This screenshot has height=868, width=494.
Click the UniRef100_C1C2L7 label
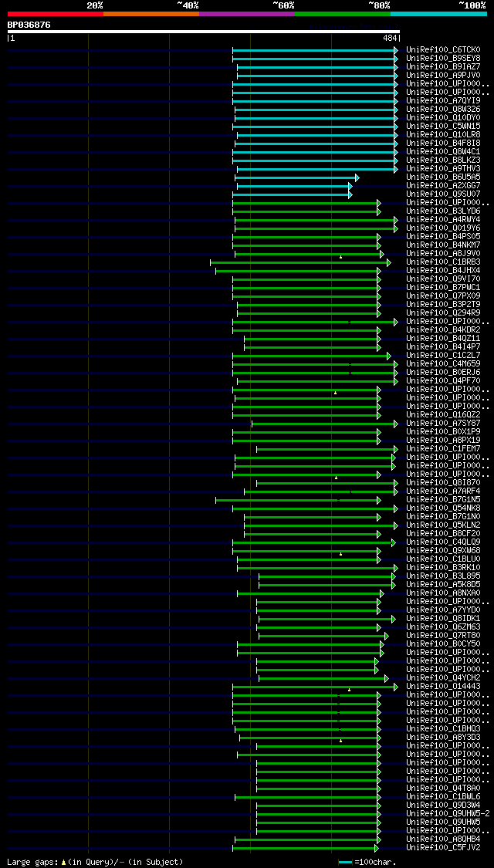tap(443, 356)
